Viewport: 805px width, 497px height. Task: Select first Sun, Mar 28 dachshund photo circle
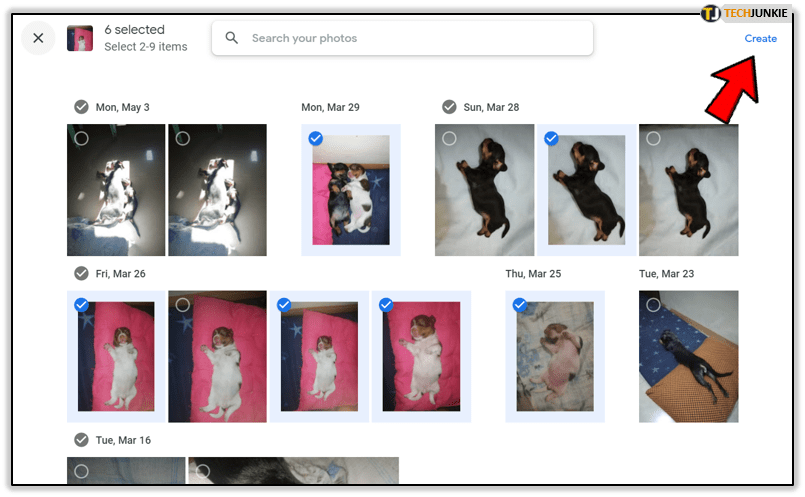[450, 139]
